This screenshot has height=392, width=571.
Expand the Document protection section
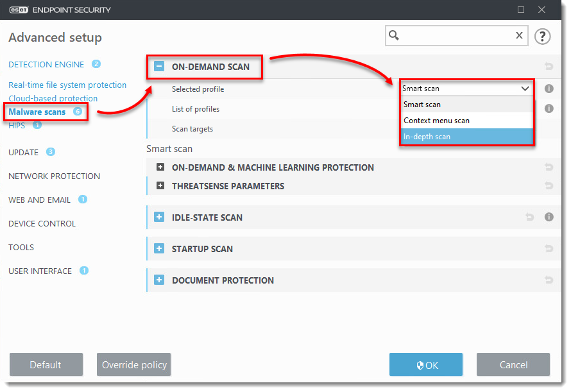point(159,280)
